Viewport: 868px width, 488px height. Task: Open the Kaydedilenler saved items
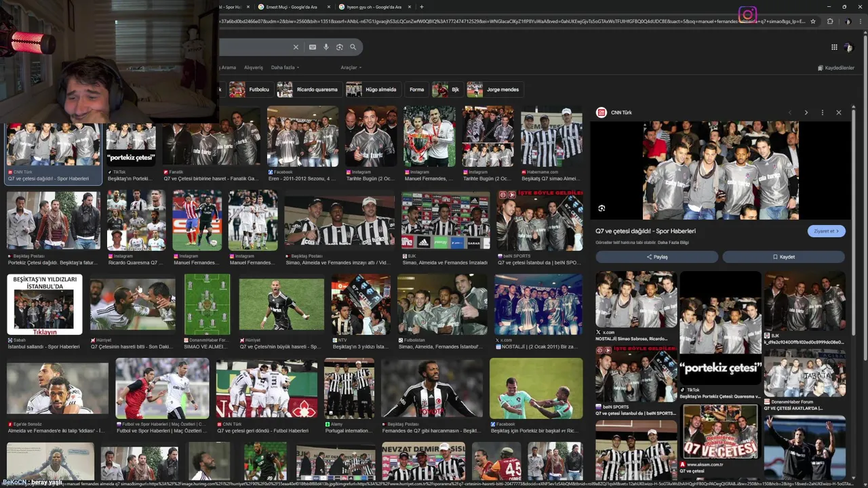[836, 68]
